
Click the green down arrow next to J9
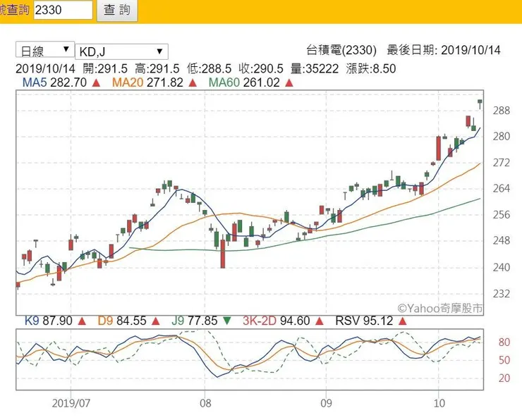[227, 321]
